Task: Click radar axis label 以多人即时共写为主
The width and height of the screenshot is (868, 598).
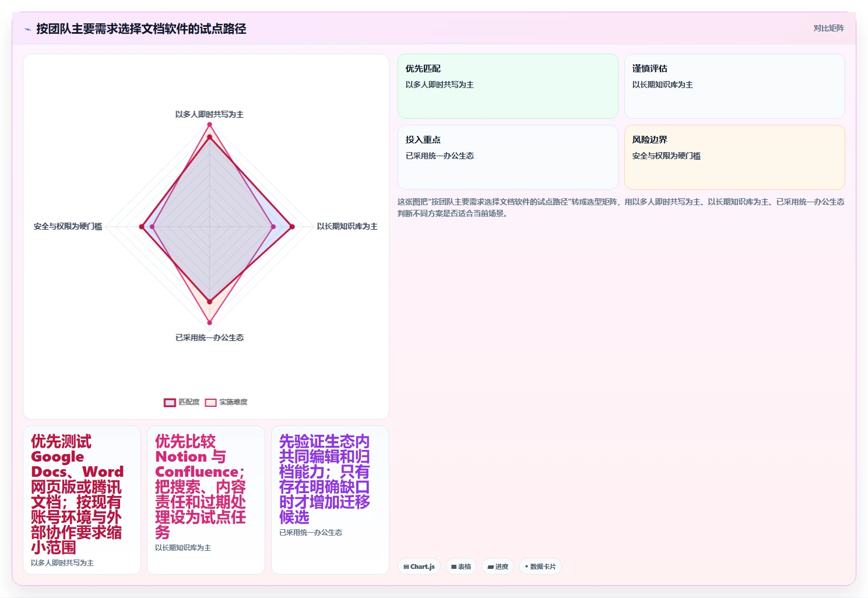Action: [x=209, y=114]
